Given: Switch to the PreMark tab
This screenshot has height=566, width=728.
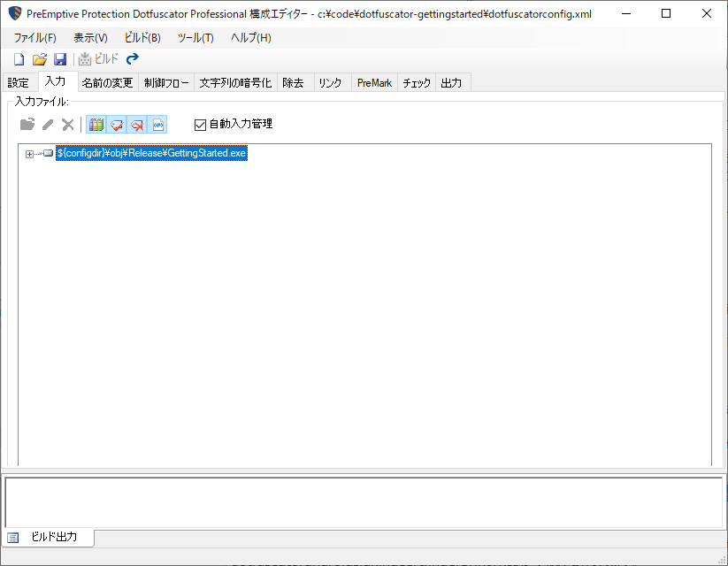Looking at the screenshot, I should [x=374, y=82].
